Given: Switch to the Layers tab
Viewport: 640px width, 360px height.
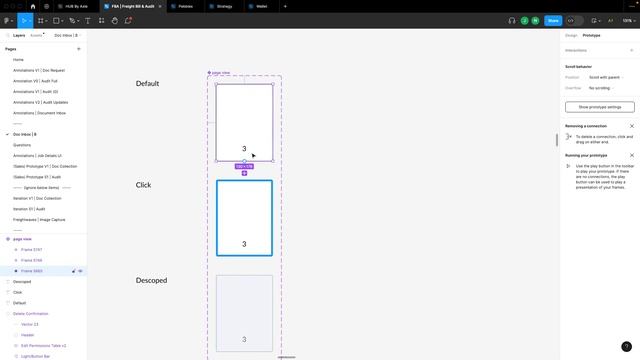Looking at the screenshot, I should click(19, 36).
